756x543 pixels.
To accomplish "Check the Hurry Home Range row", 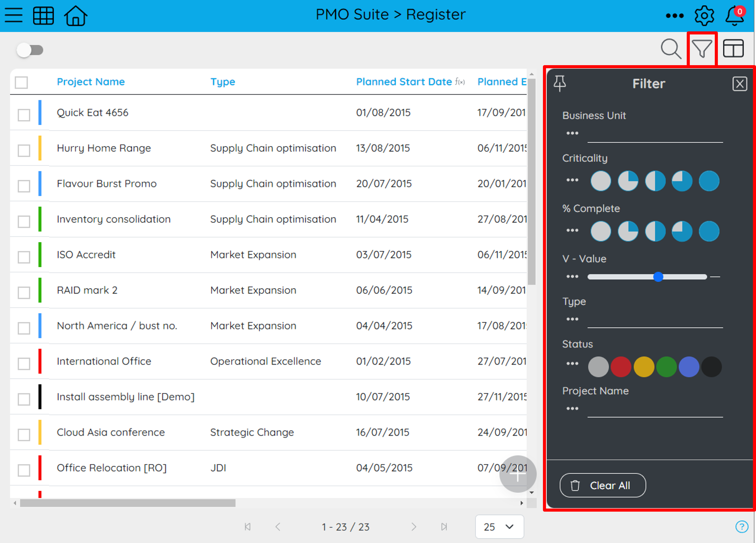I will coord(24,151).
